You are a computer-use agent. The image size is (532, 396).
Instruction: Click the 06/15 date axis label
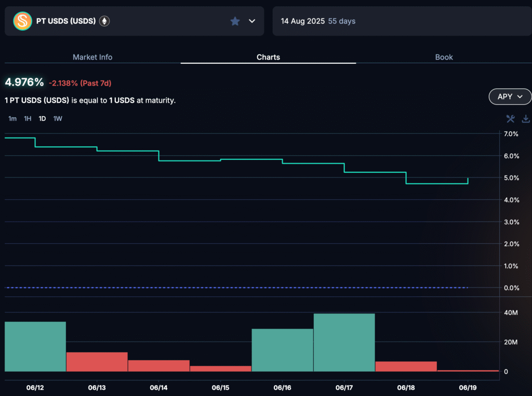(220, 388)
